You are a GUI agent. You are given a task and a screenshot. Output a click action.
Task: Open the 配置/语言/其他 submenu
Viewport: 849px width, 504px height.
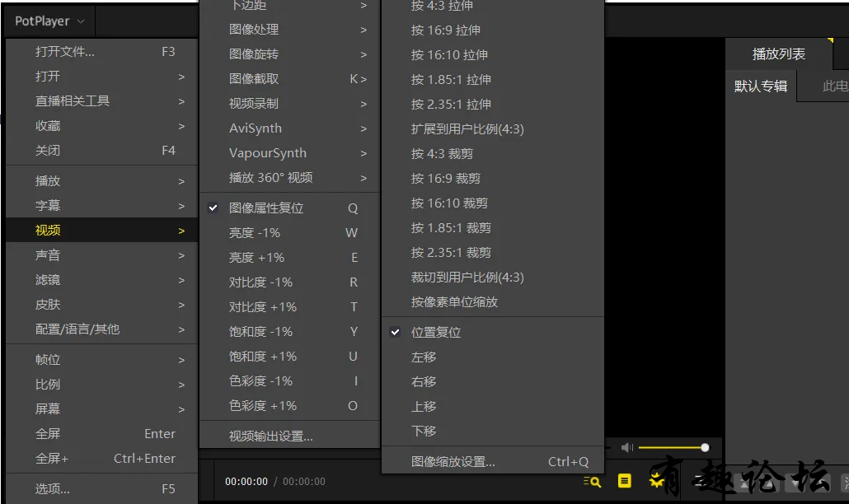(101, 329)
